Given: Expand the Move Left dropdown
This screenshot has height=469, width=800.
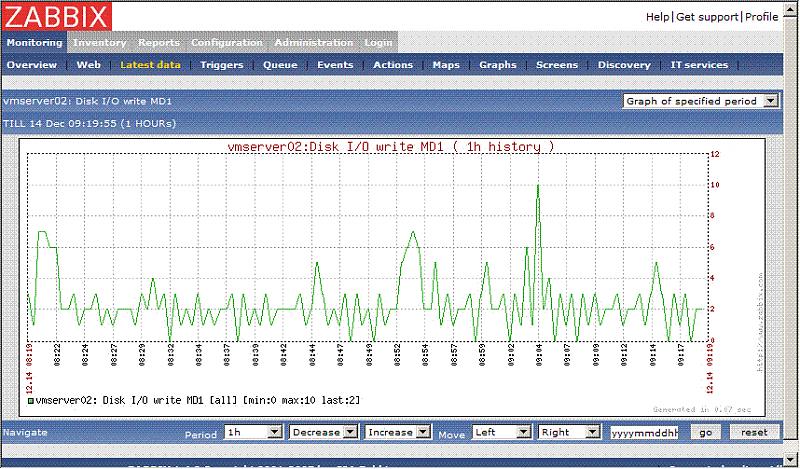Looking at the screenshot, I should [x=501, y=432].
